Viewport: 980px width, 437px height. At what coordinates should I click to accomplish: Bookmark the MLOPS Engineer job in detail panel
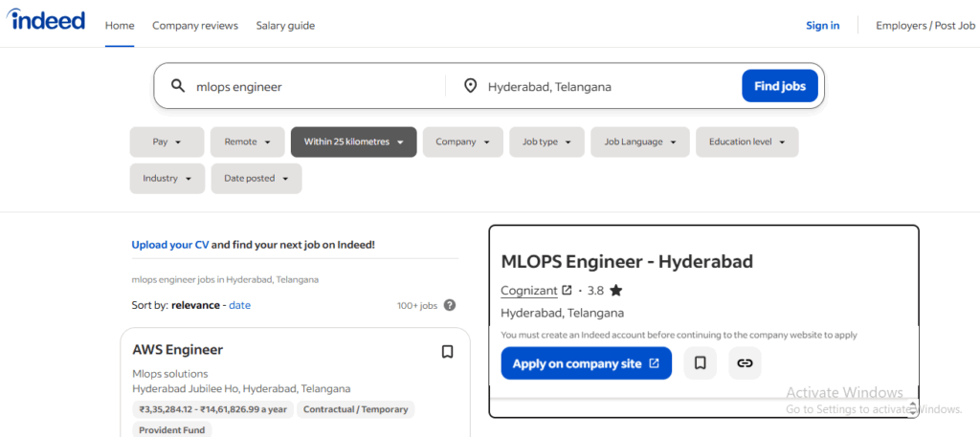tap(700, 363)
